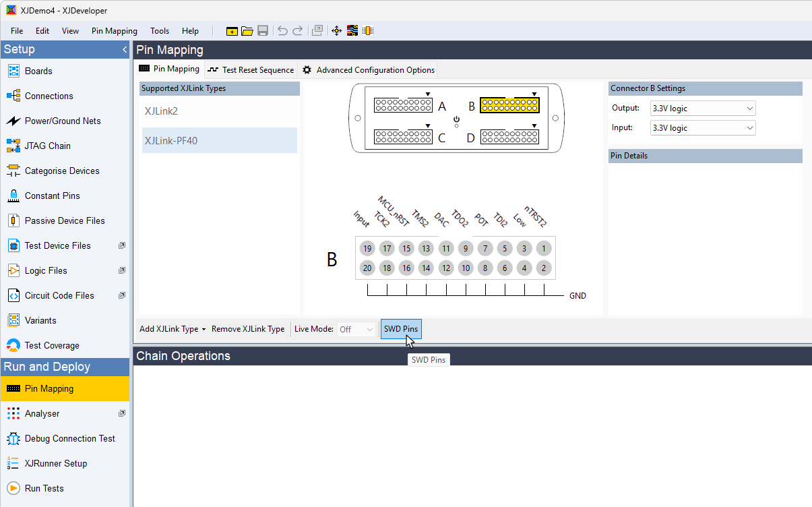Pop out Logic Files window

pyautogui.click(x=122, y=270)
